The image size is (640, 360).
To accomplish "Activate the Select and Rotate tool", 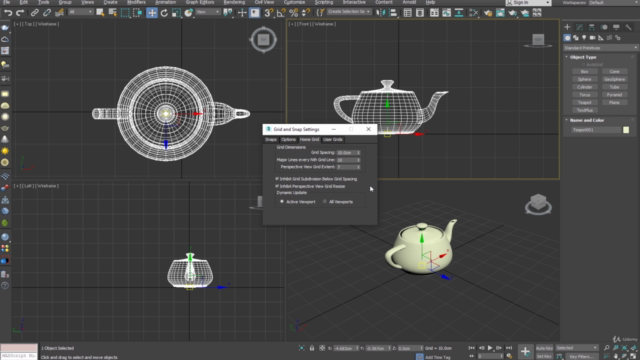I will 164,13.
